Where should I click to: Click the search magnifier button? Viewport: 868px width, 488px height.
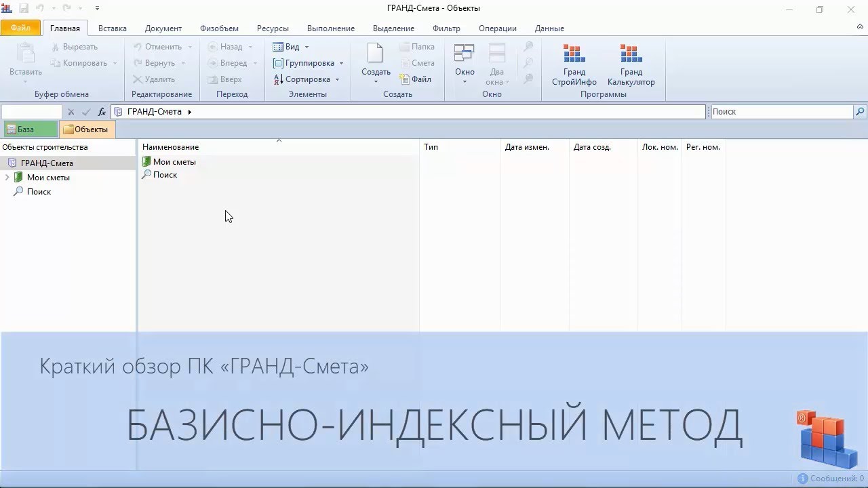[x=860, y=112]
